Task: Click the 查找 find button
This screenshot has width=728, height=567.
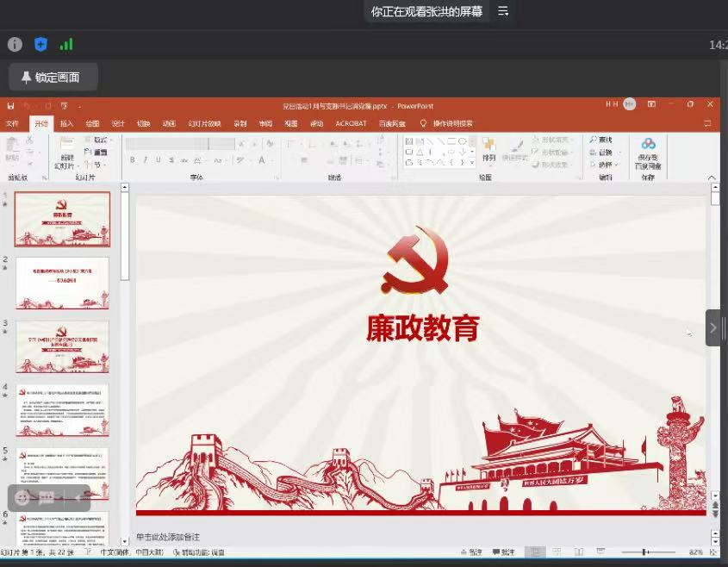Action: pyautogui.click(x=601, y=140)
